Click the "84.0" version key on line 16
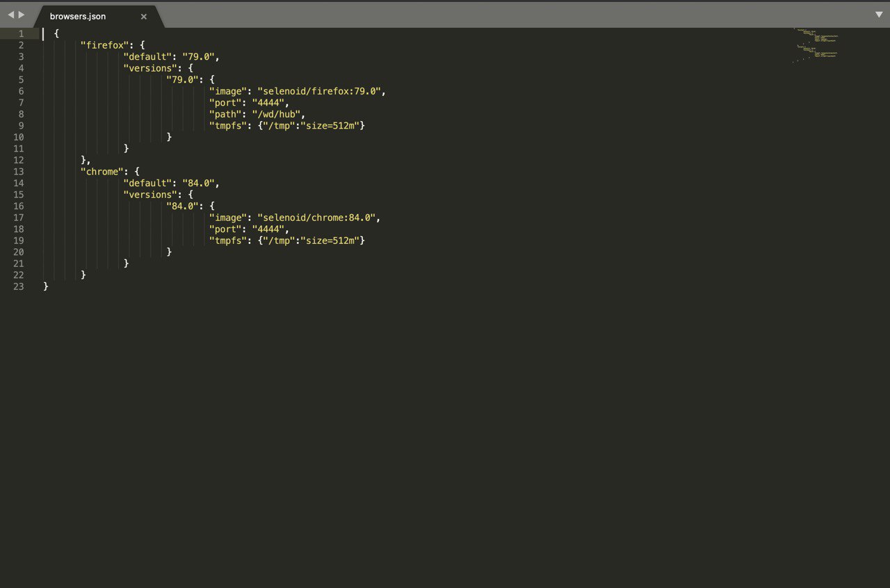 pyautogui.click(x=182, y=206)
